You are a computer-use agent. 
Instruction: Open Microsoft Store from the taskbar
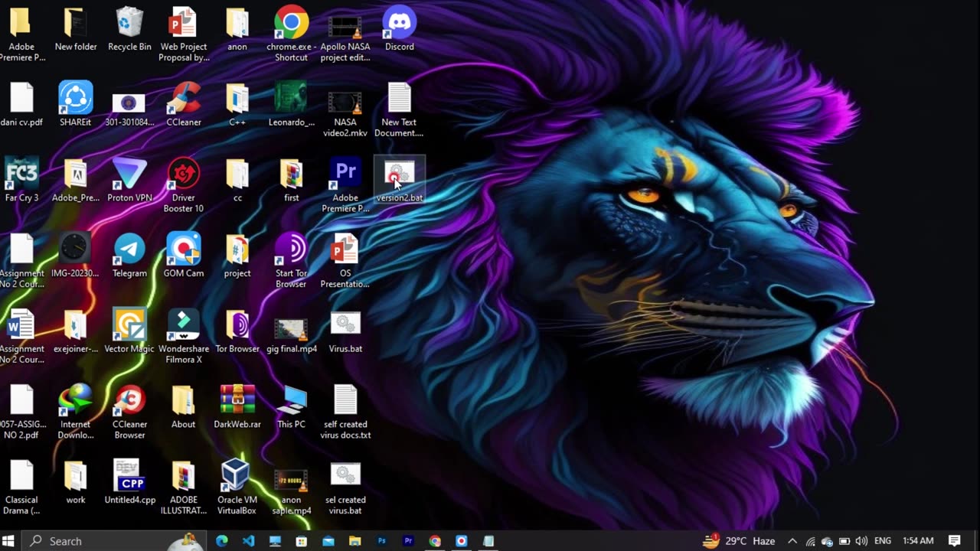302,541
